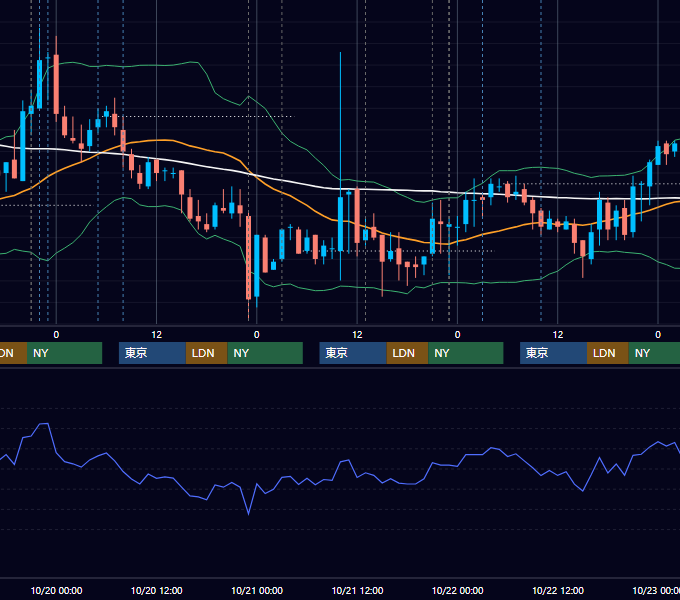
Task: Click the hour label '12' above 10/22 12:00
Action: 558,335
